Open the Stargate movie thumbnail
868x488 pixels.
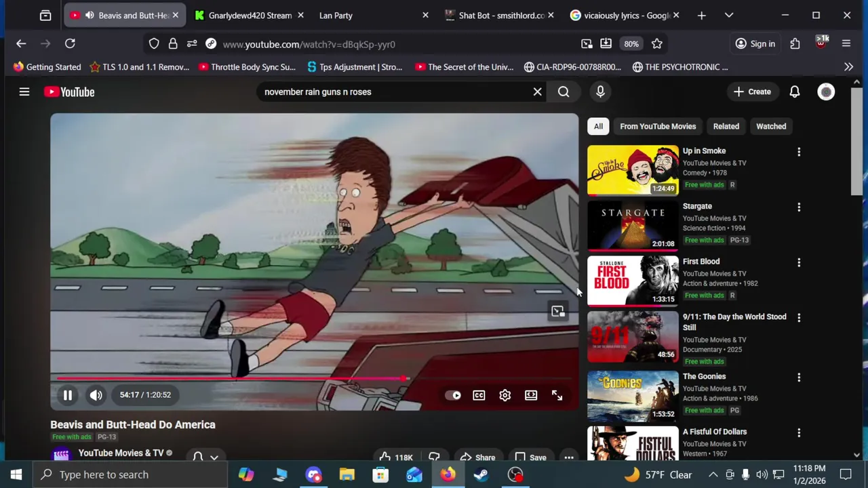click(x=633, y=226)
